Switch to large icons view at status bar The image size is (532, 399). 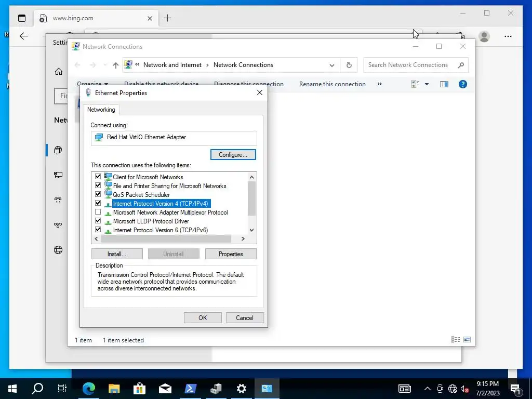point(467,340)
